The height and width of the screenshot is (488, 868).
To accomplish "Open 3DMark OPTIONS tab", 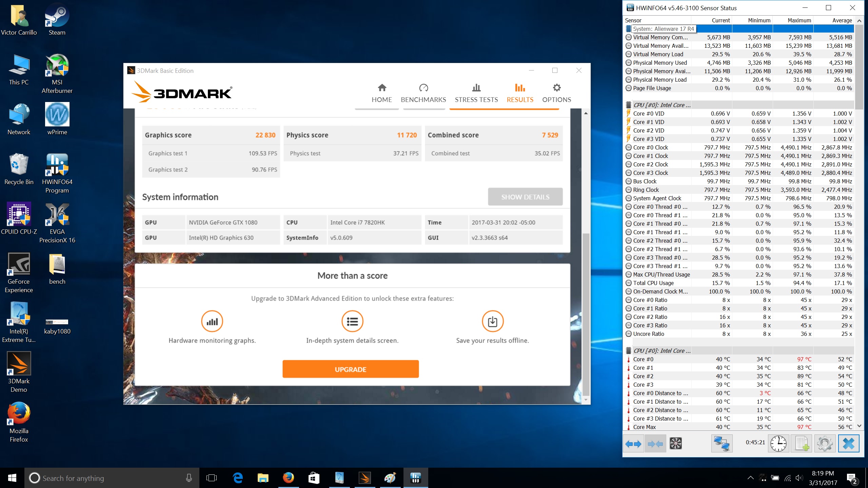I will (556, 93).
